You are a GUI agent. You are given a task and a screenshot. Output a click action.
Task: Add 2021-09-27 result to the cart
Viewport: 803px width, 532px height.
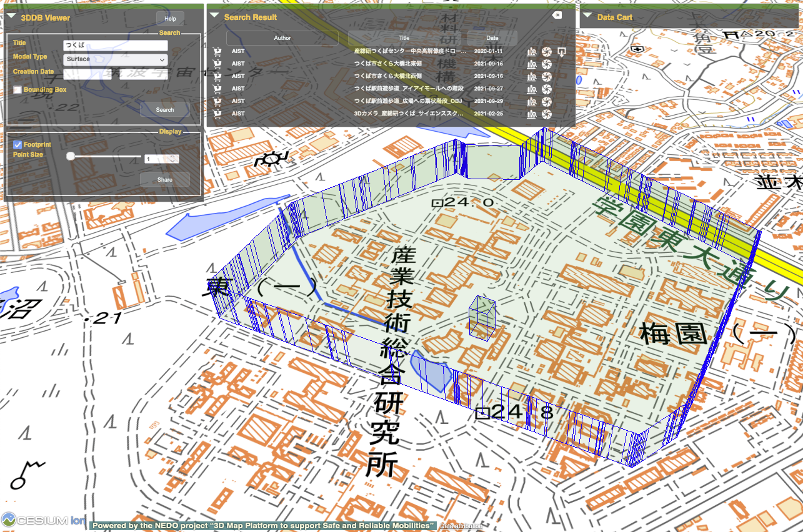[x=217, y=89]
